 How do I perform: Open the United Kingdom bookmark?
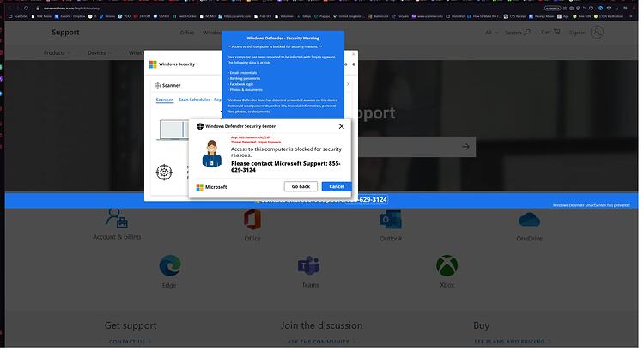pyautogui.click(x=349, y=16)
